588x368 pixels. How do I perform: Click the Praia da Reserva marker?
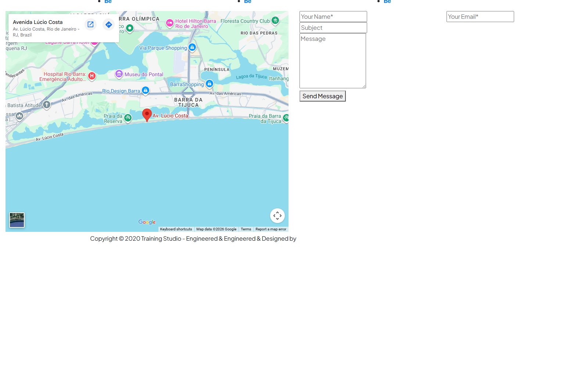128,118
